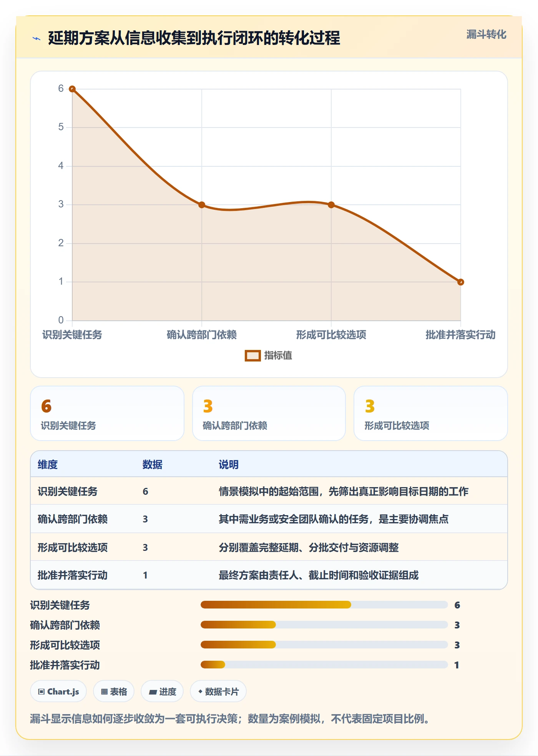Toggle the 指标值 legend swatch
This screenshot has width=538, height=756.
(x=253, y=356)
